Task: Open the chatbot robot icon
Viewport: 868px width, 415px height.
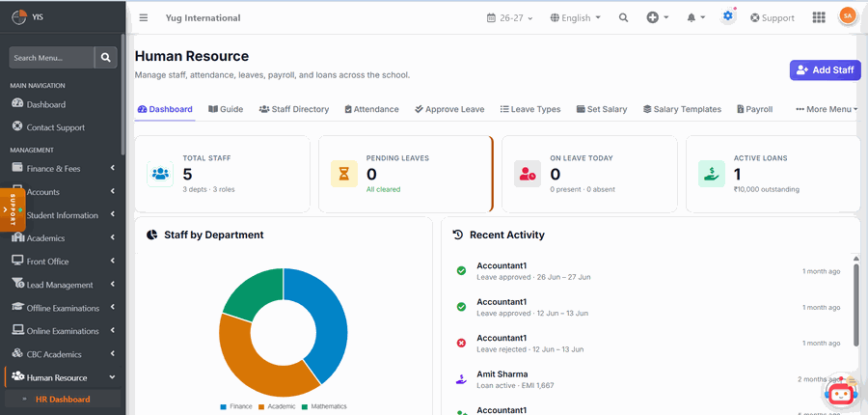Action: pos(840,392)
